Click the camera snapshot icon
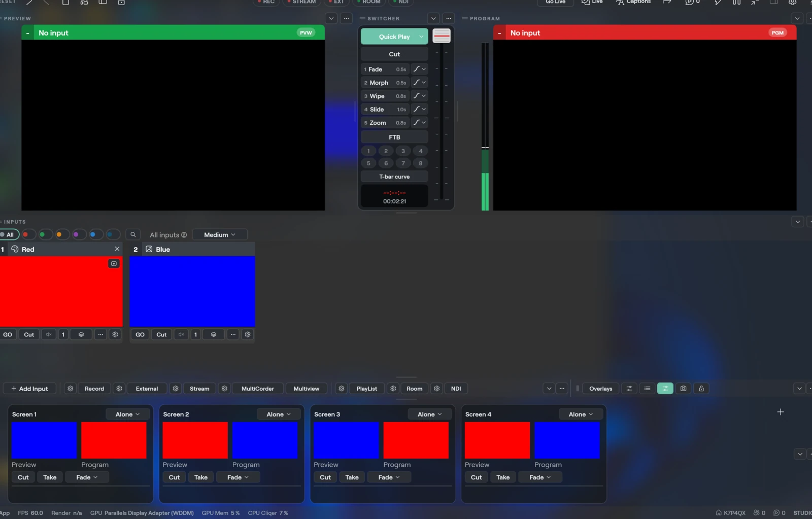The width and height of the screenshot is (812, 519). click(684, 389)
